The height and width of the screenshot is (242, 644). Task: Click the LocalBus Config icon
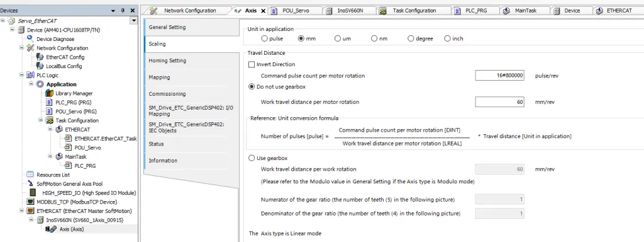pyautogui.click(x=40, y=66)
